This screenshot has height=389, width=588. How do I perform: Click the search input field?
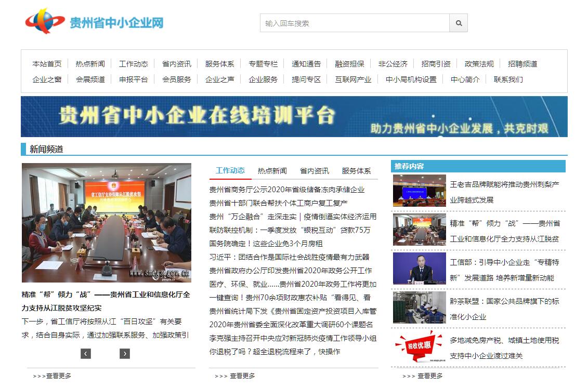click(x=355, y=23)
